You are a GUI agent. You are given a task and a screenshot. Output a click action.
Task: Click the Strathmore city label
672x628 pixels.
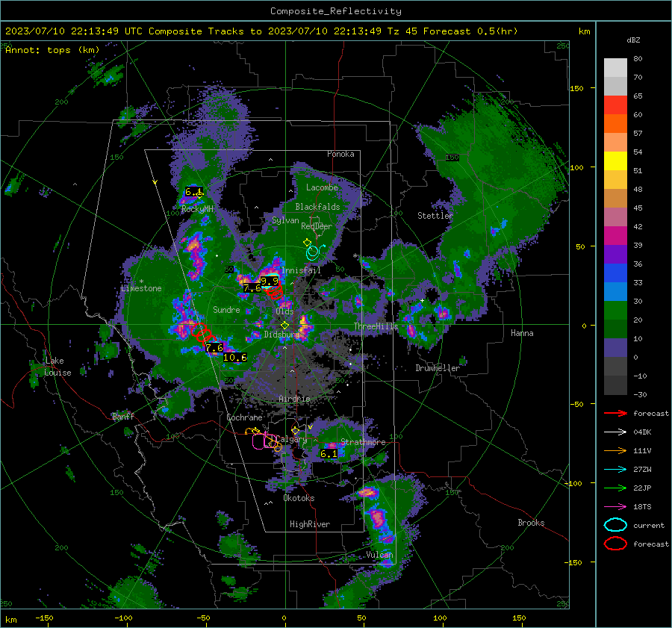click(x=363, y=441)
